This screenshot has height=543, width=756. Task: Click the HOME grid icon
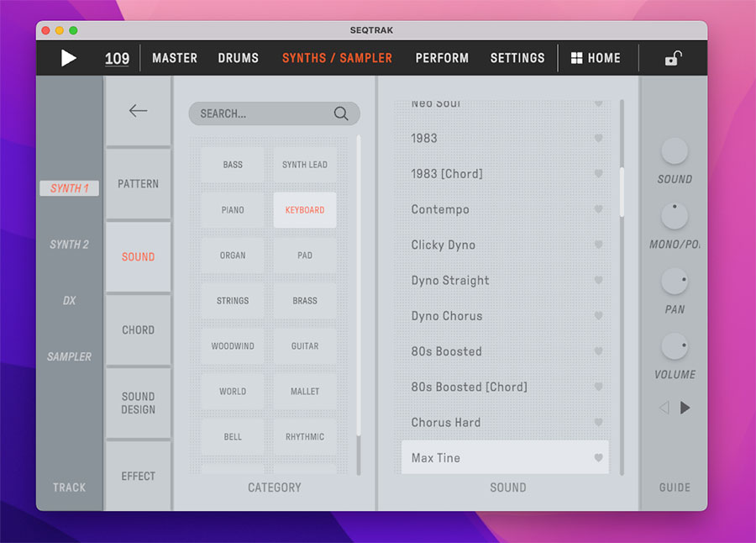(576, 58)
